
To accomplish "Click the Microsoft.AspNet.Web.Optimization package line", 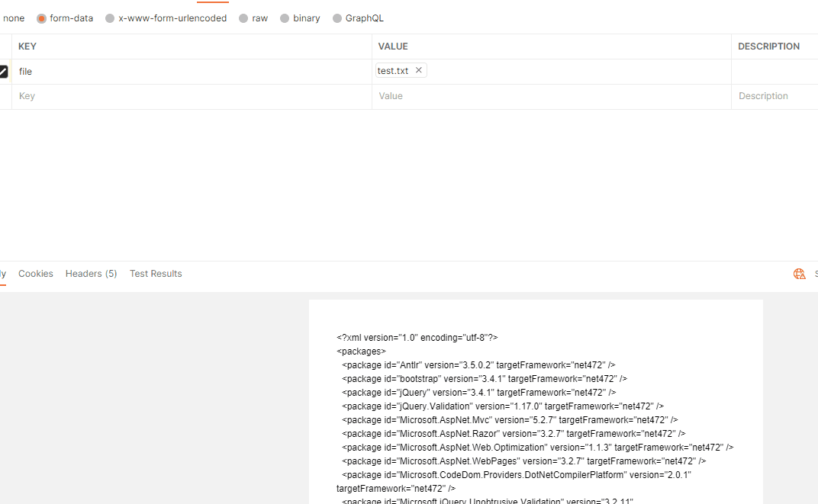I will pyautogui.click(x=537, y=447).
